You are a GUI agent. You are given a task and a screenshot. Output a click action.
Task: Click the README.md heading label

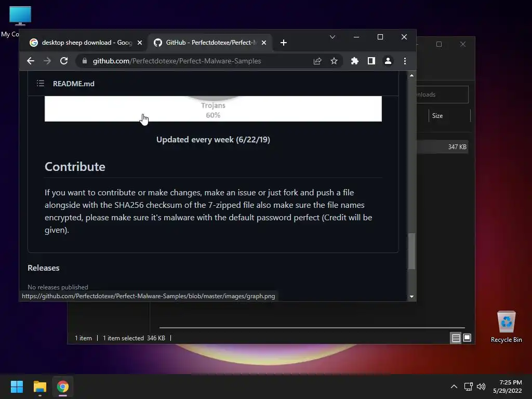[74, 84]
